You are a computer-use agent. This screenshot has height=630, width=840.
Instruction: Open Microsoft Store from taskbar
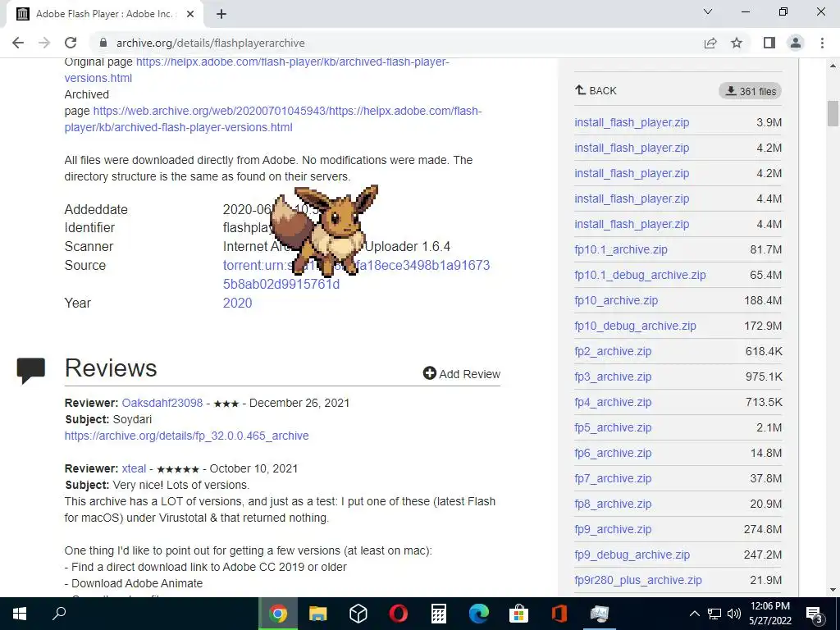[x=519, y=614]
